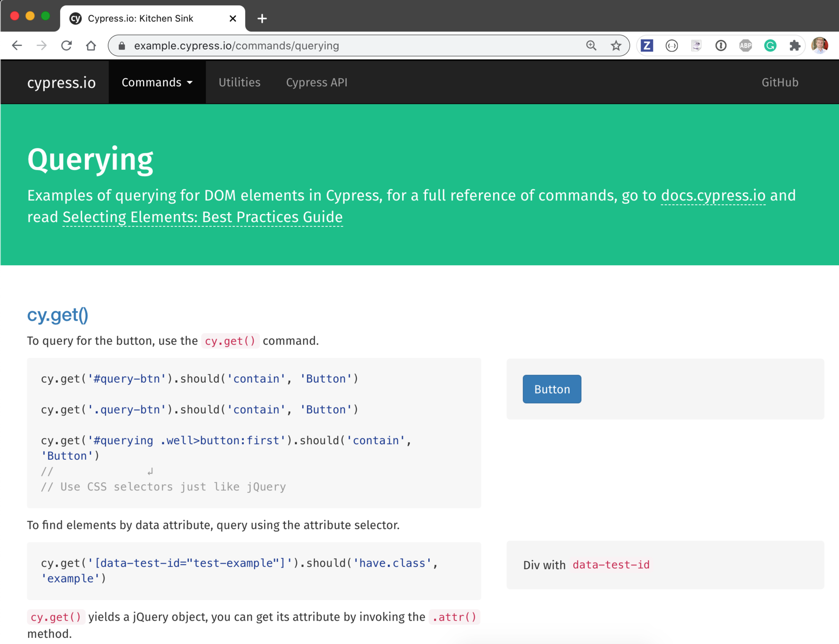Open the document-style extension icon
This screenshot has width=839, height=644.
[x=696, y=45]
